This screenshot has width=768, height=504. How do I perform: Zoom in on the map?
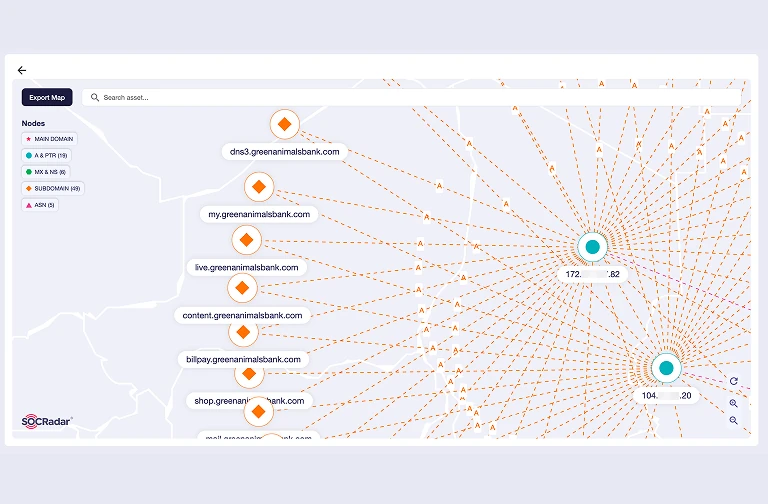(x=733, y=403)
